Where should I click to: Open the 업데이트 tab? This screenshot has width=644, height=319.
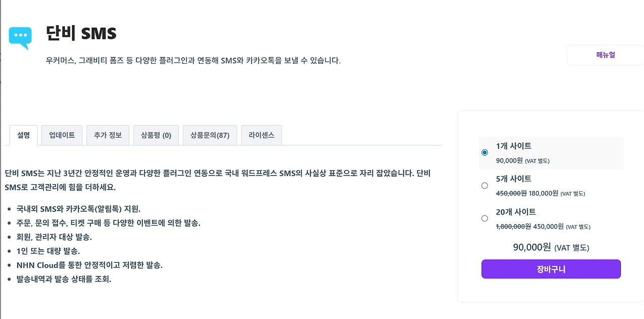click(62, 135)
